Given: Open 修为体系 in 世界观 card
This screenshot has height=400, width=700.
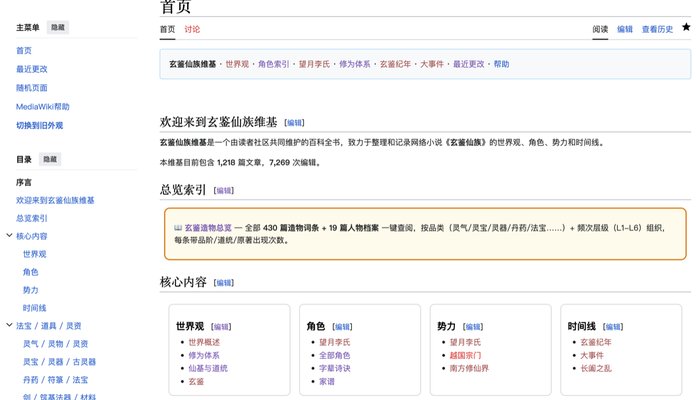Looking at the screenshot, I should point(204,355).
